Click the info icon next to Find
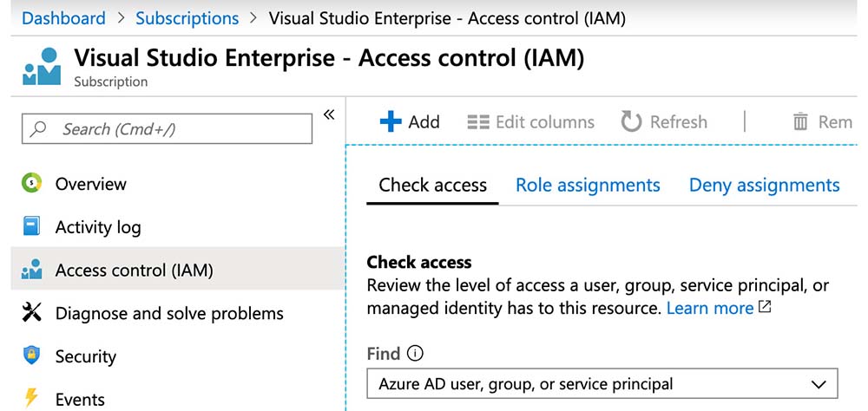The height and width of the screenshot is (411, 868). (415, 354)
